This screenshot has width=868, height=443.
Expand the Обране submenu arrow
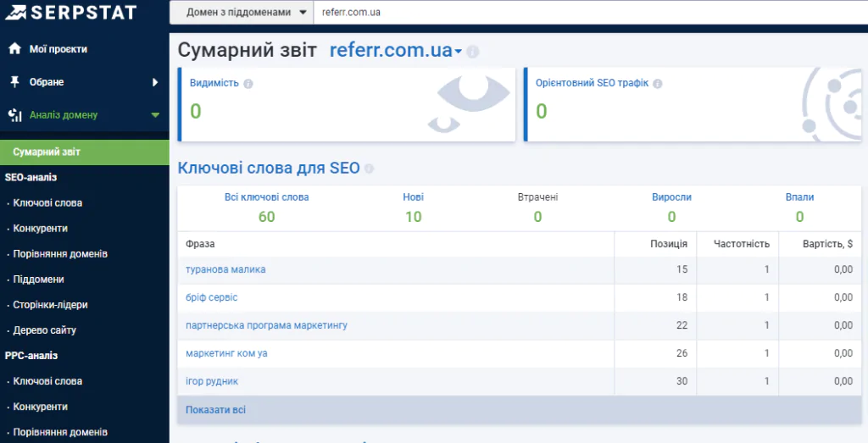coord(155,82)
